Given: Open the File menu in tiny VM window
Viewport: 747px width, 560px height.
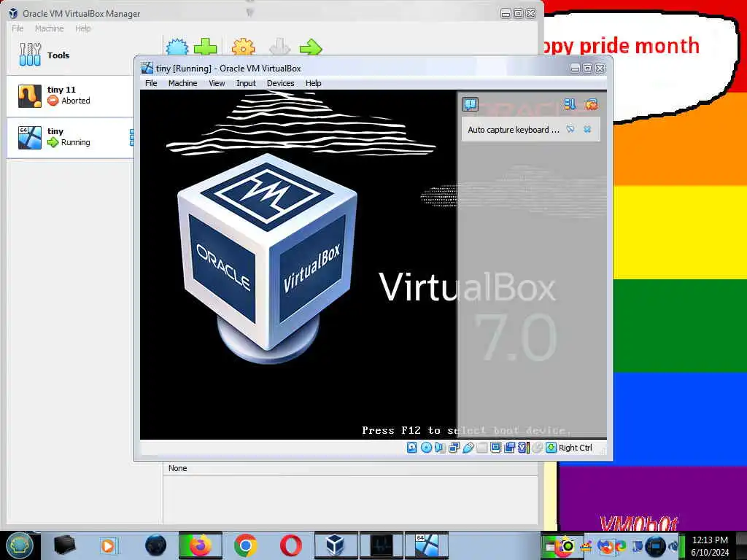Looking at the screenshot, I should [151, 83].
